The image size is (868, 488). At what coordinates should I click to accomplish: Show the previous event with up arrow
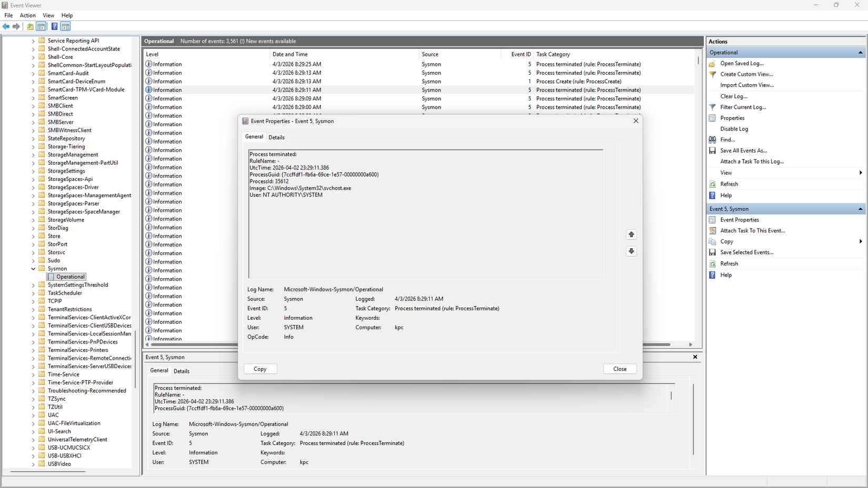click(631, 235)
